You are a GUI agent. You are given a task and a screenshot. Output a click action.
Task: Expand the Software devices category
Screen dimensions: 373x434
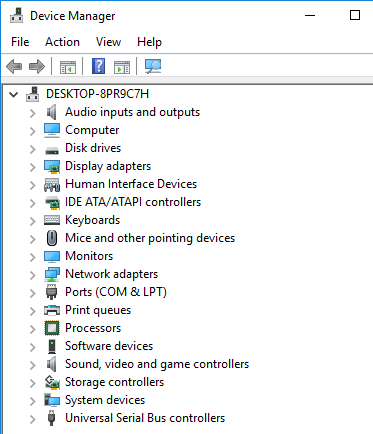click(33, 347)
